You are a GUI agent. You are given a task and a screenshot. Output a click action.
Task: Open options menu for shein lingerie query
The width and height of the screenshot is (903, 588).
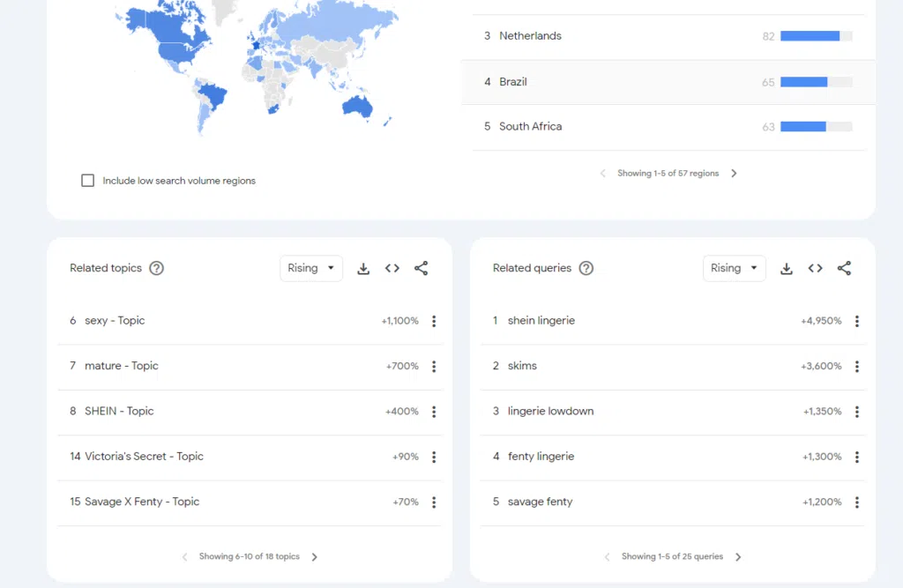(857, 322)
